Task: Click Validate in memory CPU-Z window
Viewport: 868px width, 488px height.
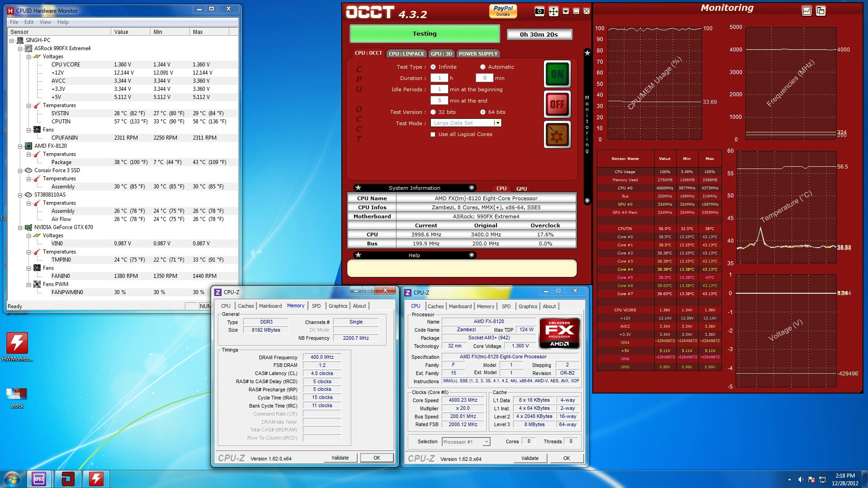Action: (x=340, y=458)
